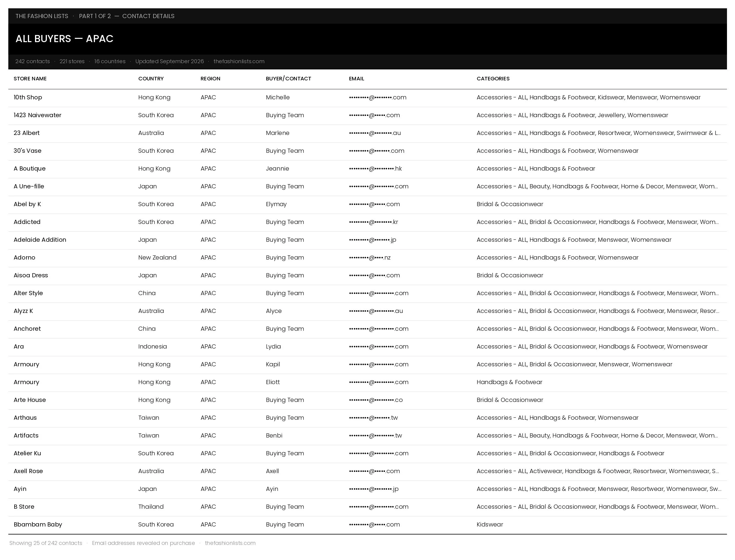Viewport: 735px width, 560px height.
Task: Select the 1423 Naivewater store name
Action: click(x=37, y=115)
